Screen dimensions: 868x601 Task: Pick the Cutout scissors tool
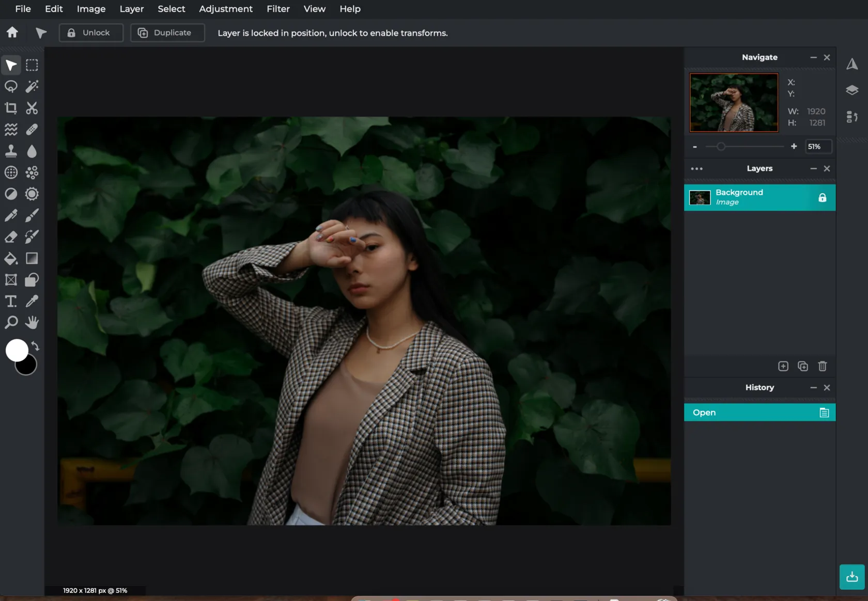click(x=32, y=108)
